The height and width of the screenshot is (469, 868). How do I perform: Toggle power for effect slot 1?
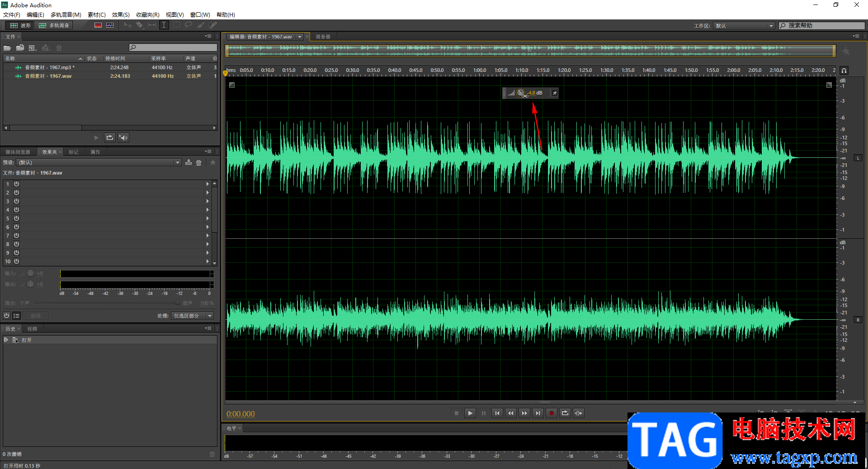(x=16, y=184)
